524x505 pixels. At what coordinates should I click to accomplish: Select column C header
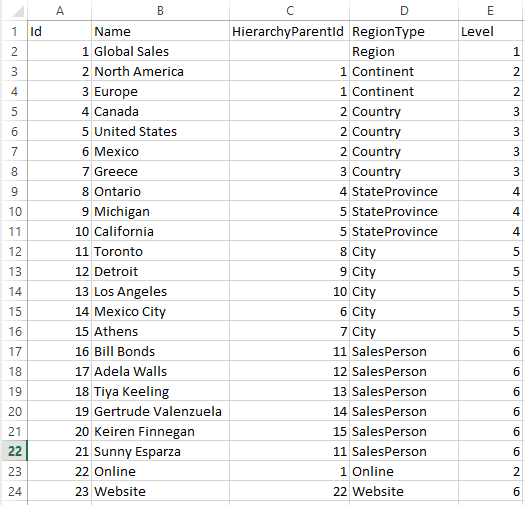click(290, 11)
